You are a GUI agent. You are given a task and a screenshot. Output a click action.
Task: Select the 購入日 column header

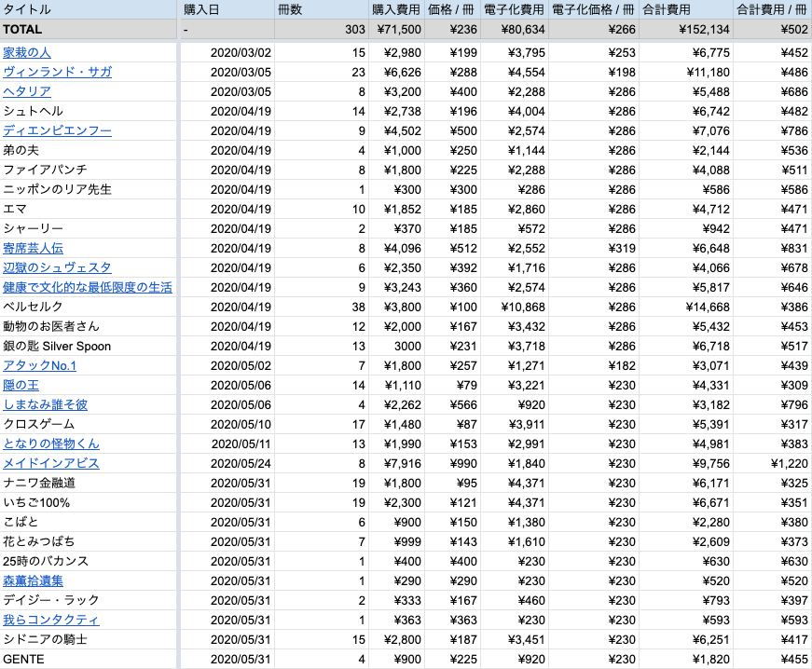click(227, 9)
